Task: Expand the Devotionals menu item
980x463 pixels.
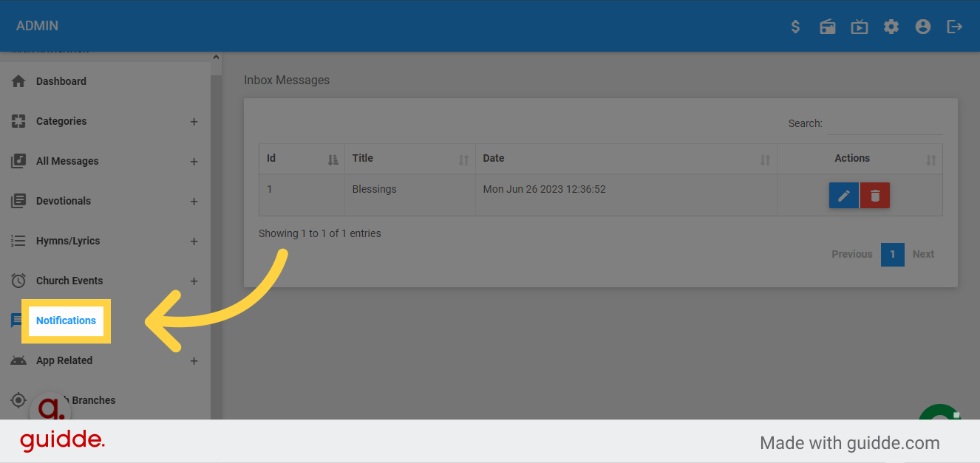Action: pyautogui.click(x=194, y=200)
